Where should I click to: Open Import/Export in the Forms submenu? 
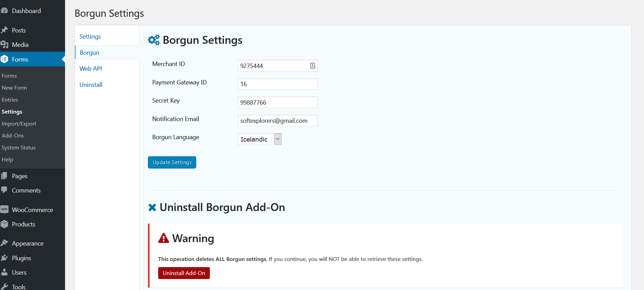coord(19,123)
